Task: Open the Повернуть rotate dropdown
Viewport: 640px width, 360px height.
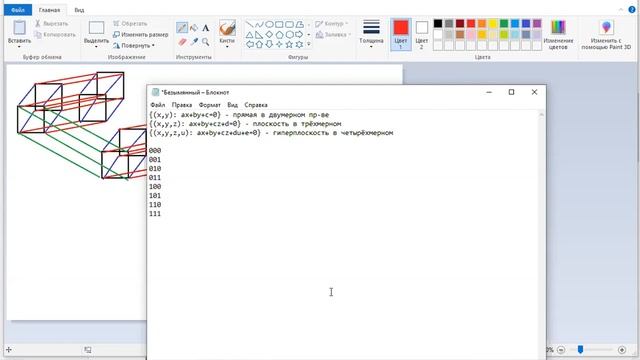Action: tap(134, 46)
